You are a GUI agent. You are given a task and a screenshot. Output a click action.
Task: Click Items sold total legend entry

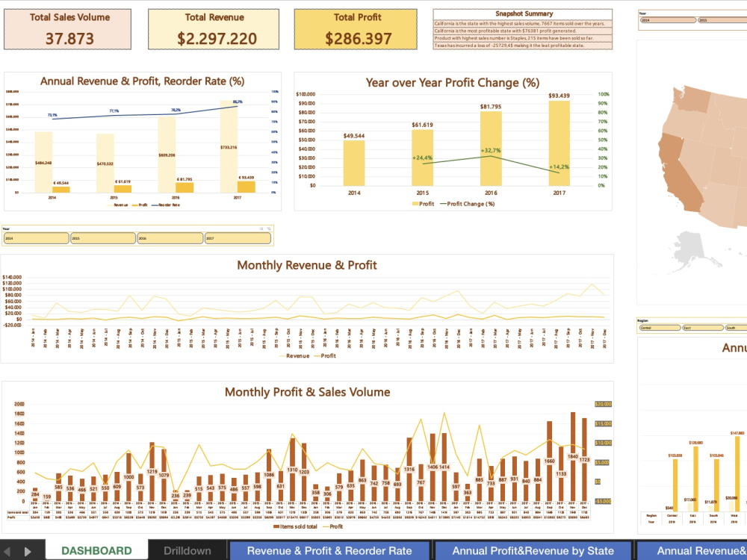pos(295,526)
